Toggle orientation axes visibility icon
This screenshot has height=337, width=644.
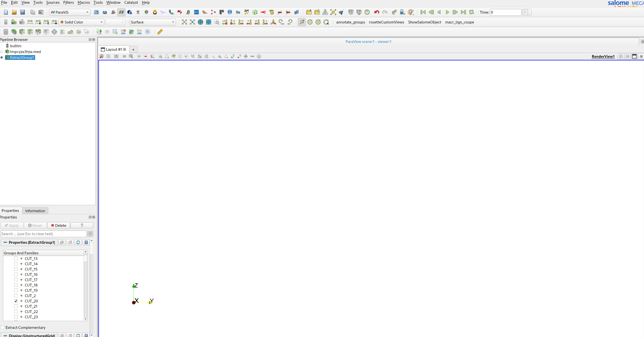click(x=302, y=22)
